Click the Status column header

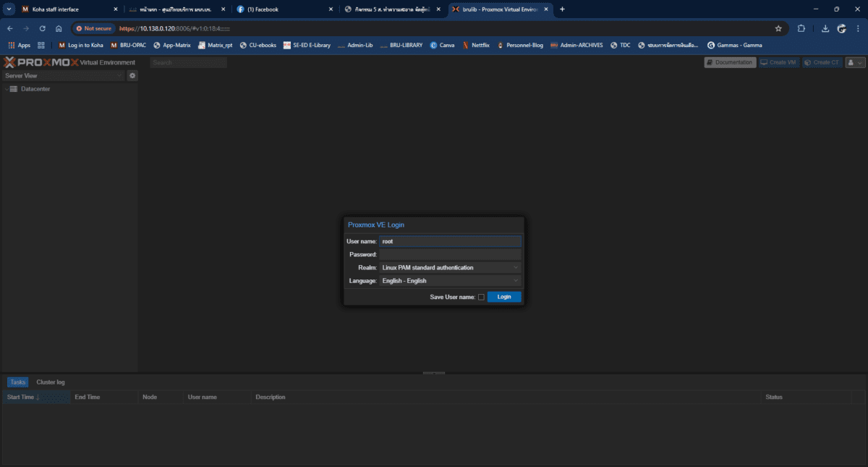pos(807,397)
